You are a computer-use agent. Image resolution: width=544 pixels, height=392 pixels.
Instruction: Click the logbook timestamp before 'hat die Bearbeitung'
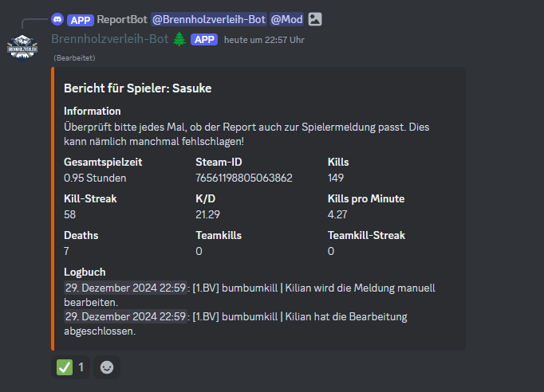click(125, 316)
